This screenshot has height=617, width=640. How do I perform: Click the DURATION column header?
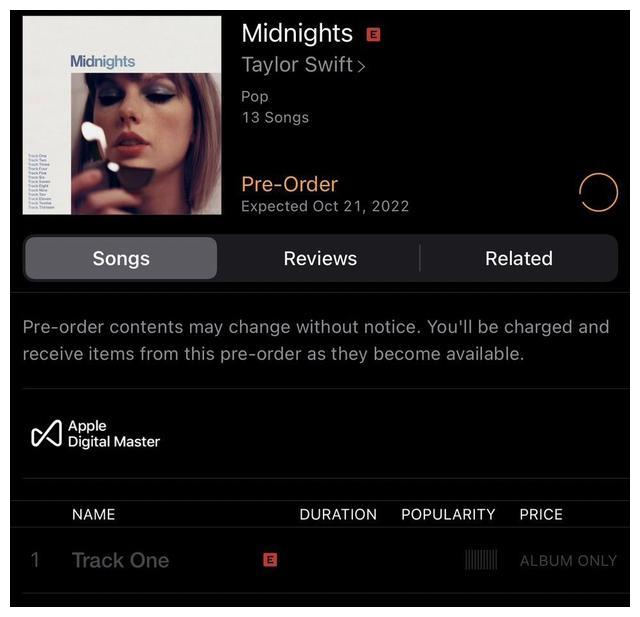[338, 514]
